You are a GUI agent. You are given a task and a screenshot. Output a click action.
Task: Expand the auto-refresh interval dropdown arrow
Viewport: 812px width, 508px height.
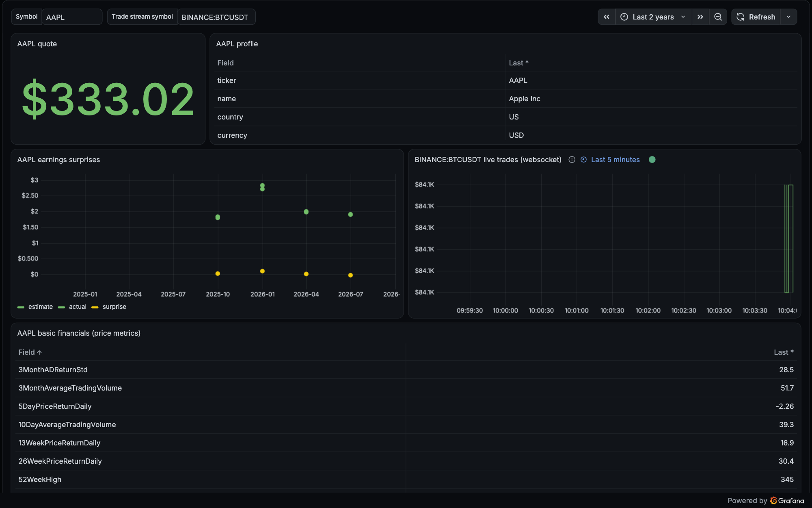click(788, 17)
